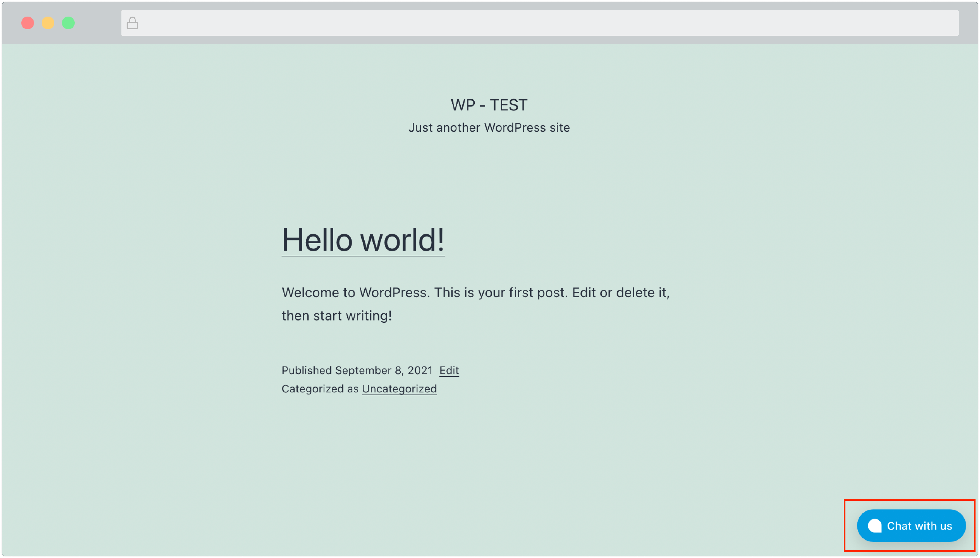Click the white chat bubble icon
Screen dimensions: 980x558
[875, 526]
